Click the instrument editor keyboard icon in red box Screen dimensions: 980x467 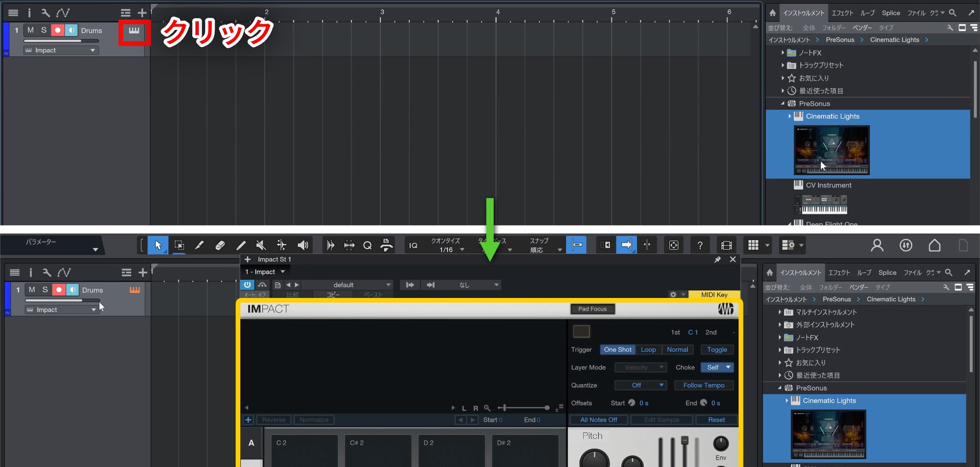[x=134, y=31]
